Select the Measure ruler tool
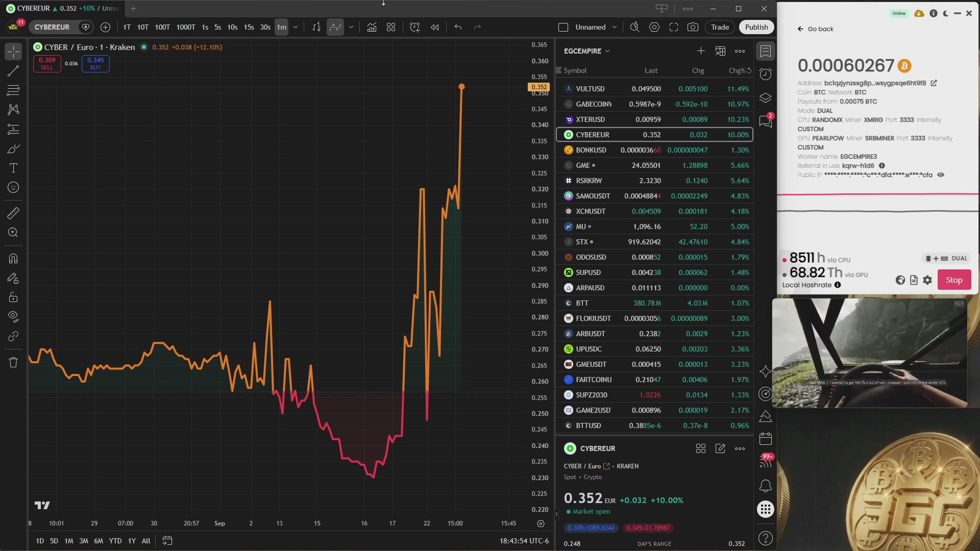This screenshot has height=551, width=980. pyautogui.click(x=13, y=213)
